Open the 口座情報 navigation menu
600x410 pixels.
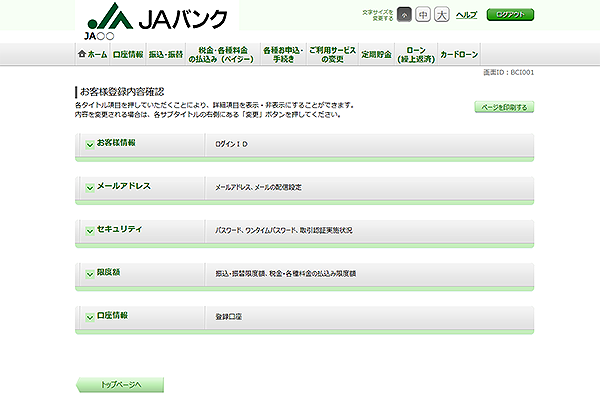128,54
